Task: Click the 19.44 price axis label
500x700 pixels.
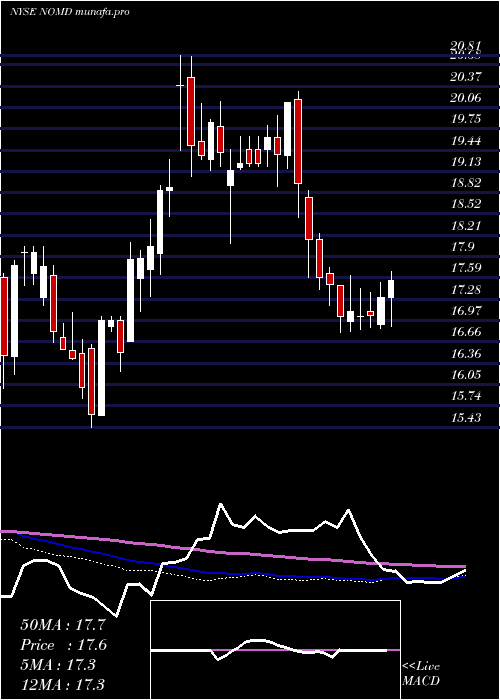Action: point(466,141)
